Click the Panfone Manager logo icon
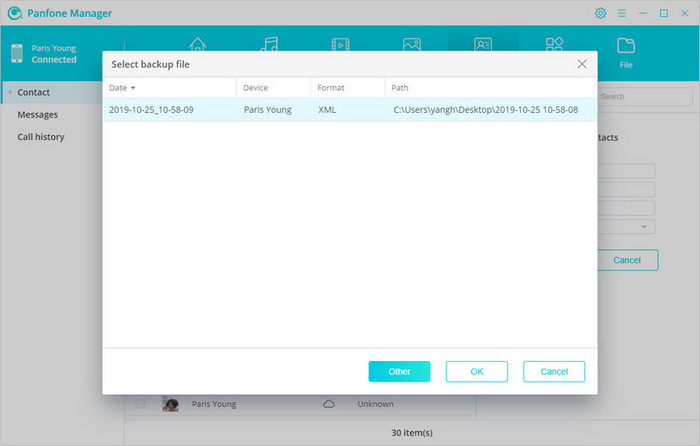 coord(15,13)
